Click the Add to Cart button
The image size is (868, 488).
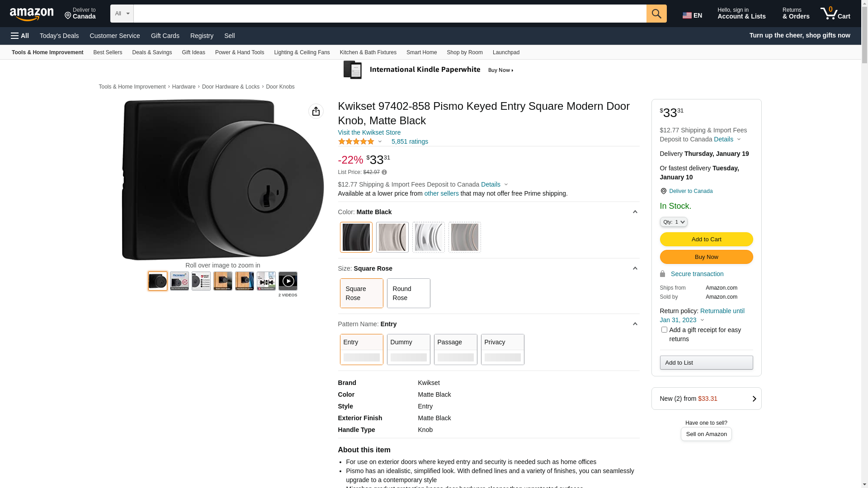tap(706, 239)
